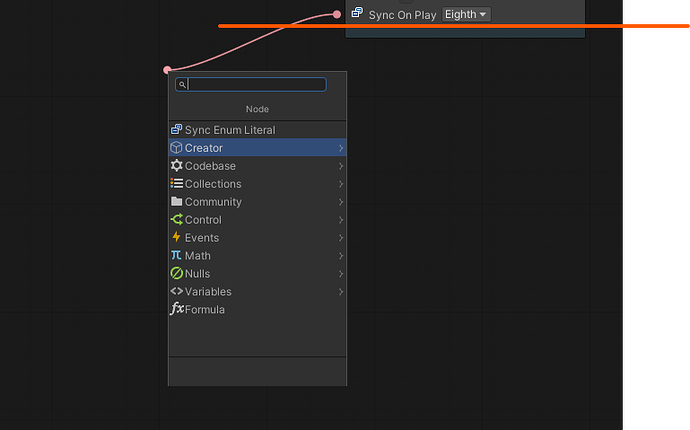Click the Variables angle-brackets icon
The width and height of the screenshot is (690, 430).
177,292
